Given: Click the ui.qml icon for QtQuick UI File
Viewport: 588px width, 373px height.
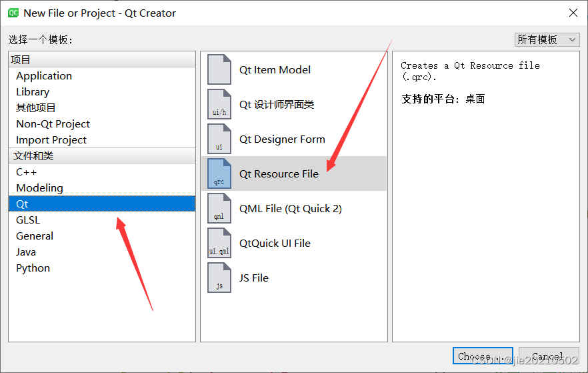Looking at the screenshot, I should (219, 243).
